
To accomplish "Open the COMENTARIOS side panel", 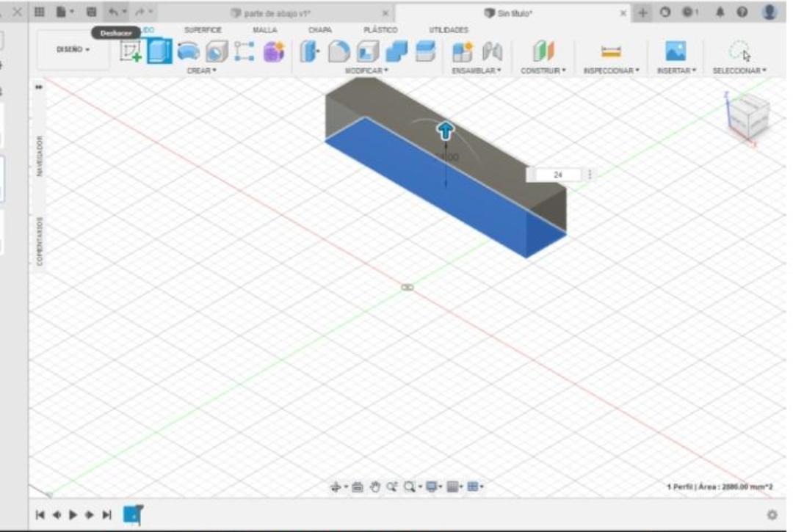I will point(40,241).
